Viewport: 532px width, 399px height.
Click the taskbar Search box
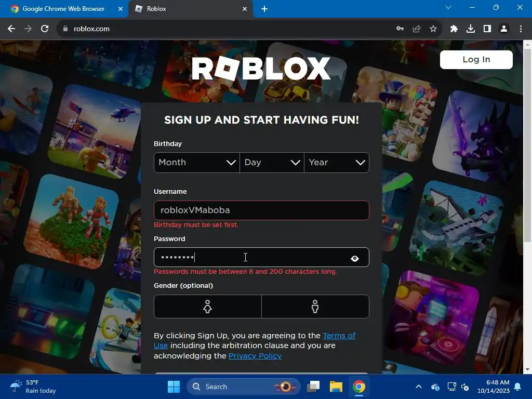tap(243, 387)
